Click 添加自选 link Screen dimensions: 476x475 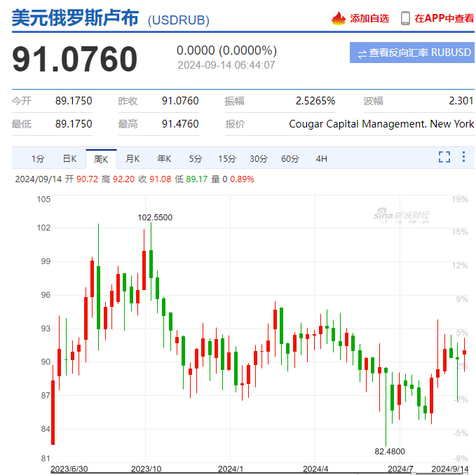[369, 18]
